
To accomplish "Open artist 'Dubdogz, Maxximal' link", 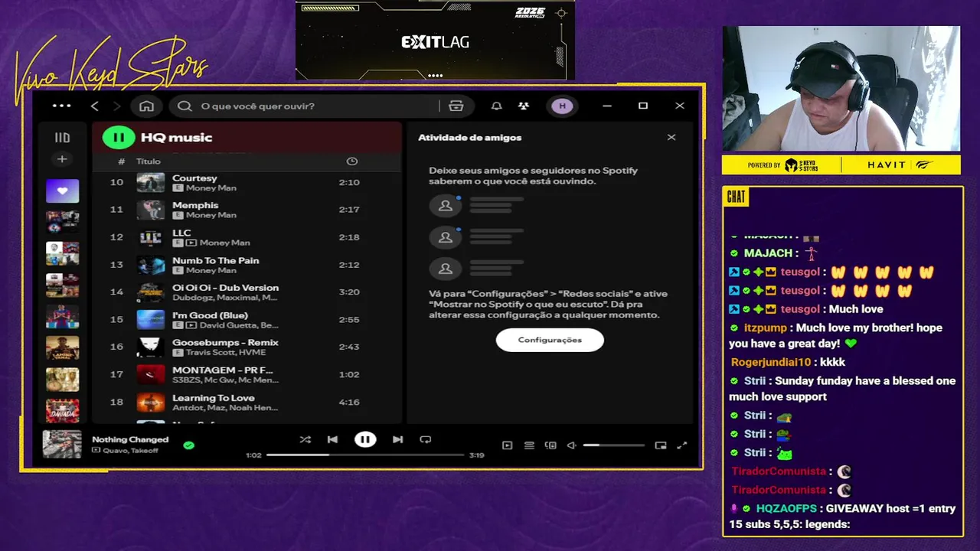I will click(225, 298).
